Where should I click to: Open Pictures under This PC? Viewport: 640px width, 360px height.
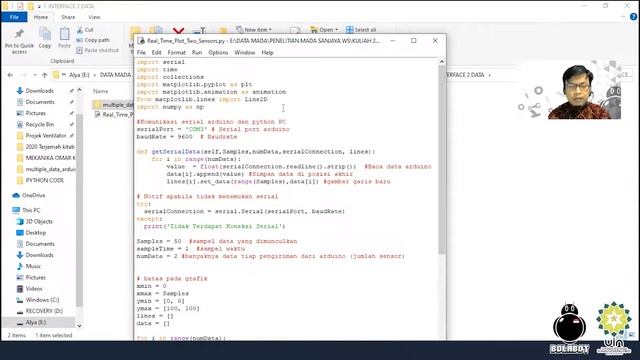coord(36,278)
